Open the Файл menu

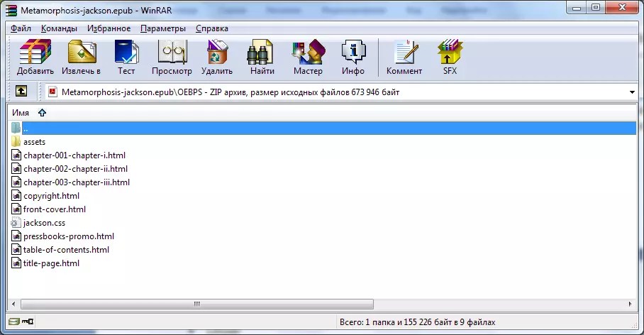coord(21,28)
